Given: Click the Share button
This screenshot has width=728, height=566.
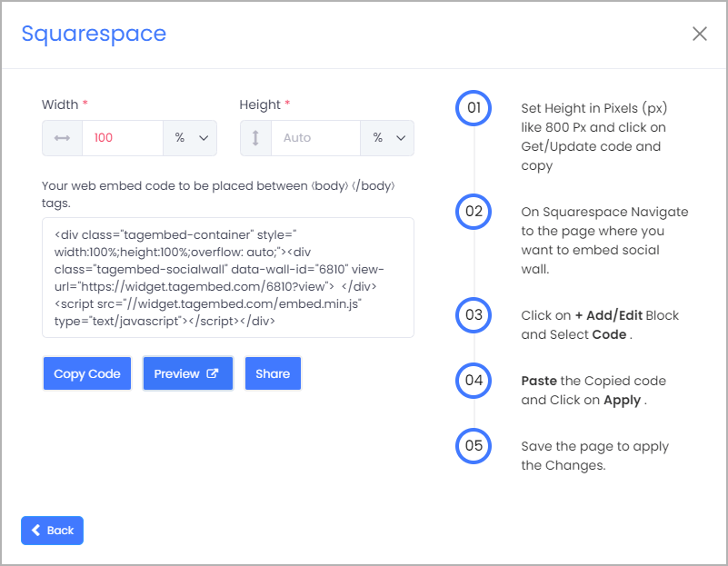Looking at the screenshot, I should [x=273, y=373].
